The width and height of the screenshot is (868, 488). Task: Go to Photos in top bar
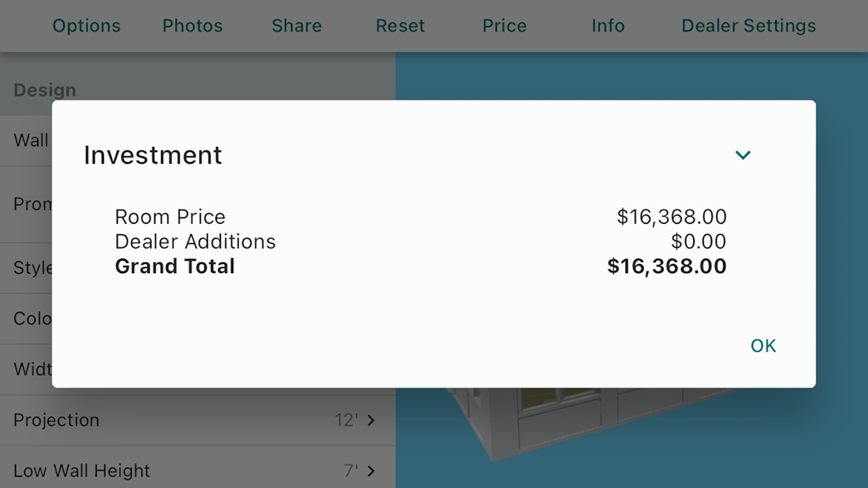pyautogui.click(x=192, y=26)
